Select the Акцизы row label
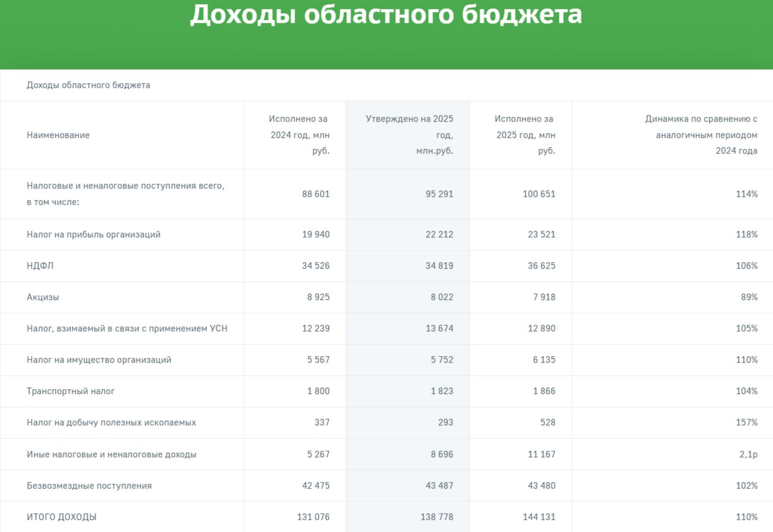The height and width of the screenshot is (532, 773). [x=43, y=297]
